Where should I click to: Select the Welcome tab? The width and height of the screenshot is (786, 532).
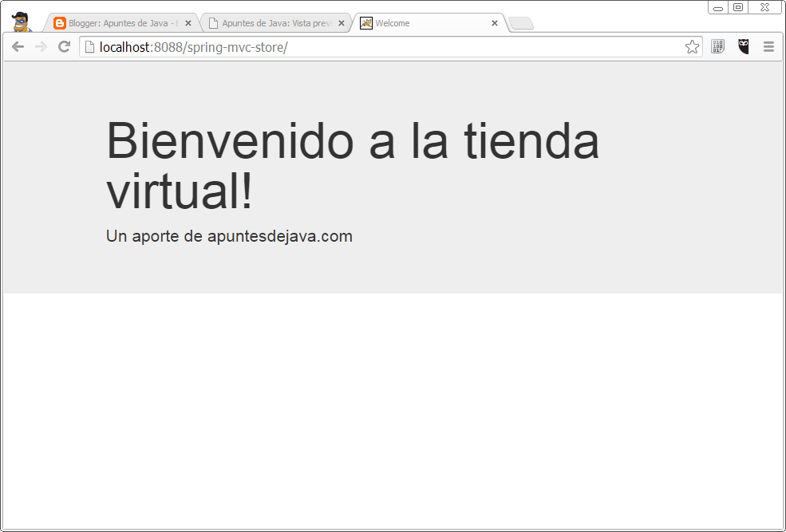429,23
